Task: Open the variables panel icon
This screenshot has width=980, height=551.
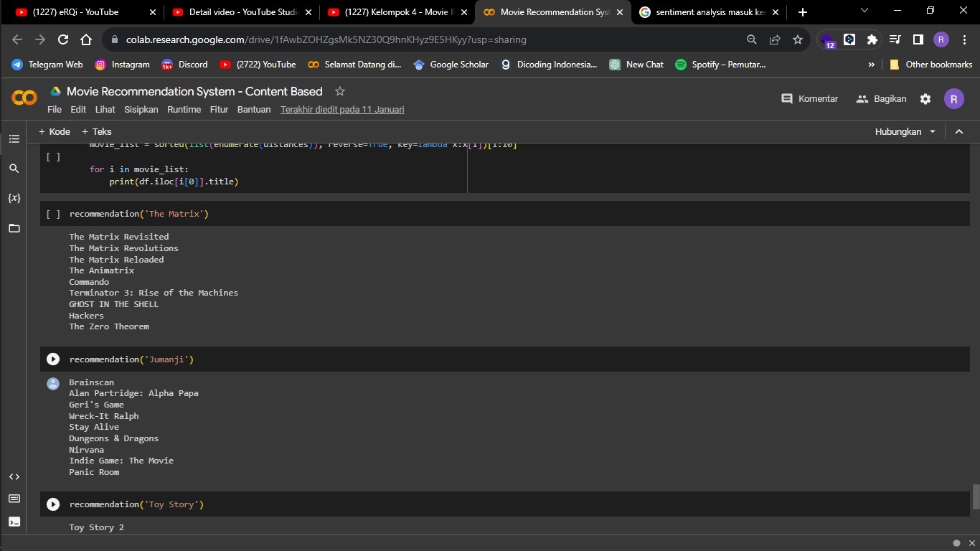Action: (x=14, y=198)
